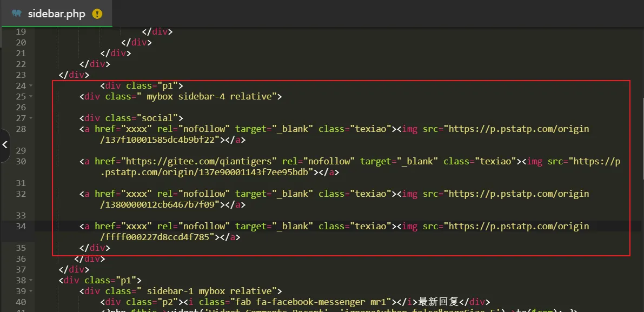Collapse the code fold at line 25
Screen dimensions: 644x312
31,96
